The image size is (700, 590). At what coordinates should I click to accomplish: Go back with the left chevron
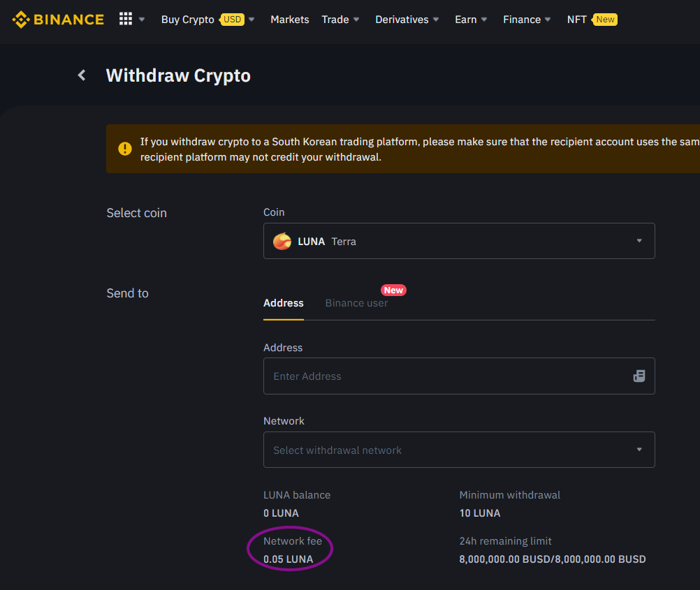tap(82, 75)
